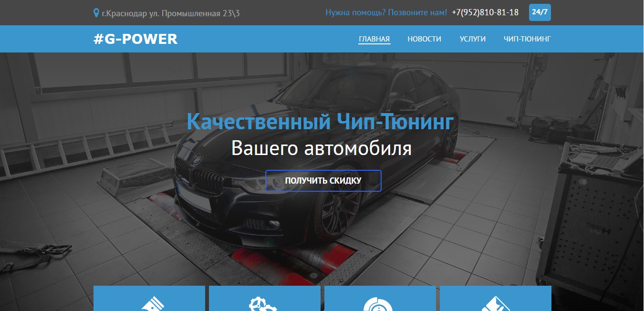The height and width of the screenshot is (311, 644).
Task: Open the gears icon service card
Action: point(265,299)
